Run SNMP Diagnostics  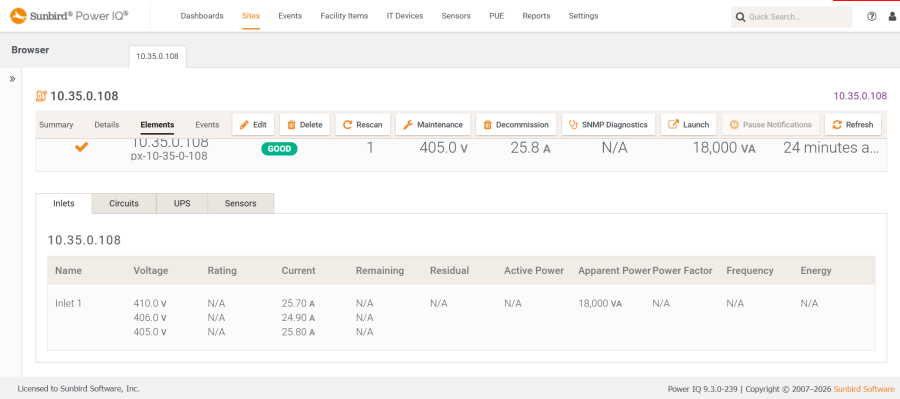608,125
